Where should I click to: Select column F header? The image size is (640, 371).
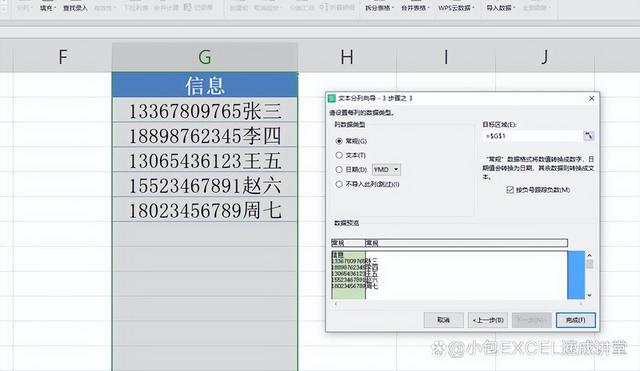point(62,57)
